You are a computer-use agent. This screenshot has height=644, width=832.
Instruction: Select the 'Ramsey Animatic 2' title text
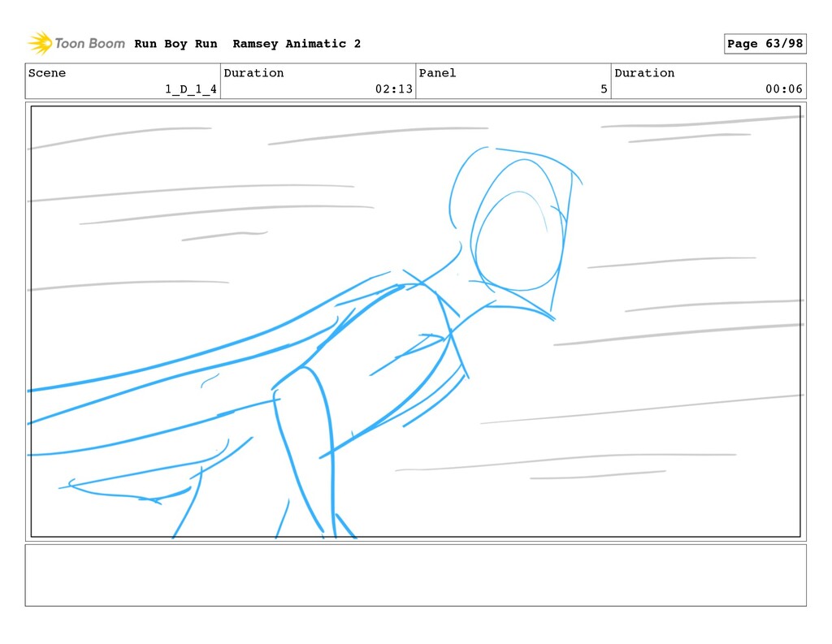coord(297,44)
